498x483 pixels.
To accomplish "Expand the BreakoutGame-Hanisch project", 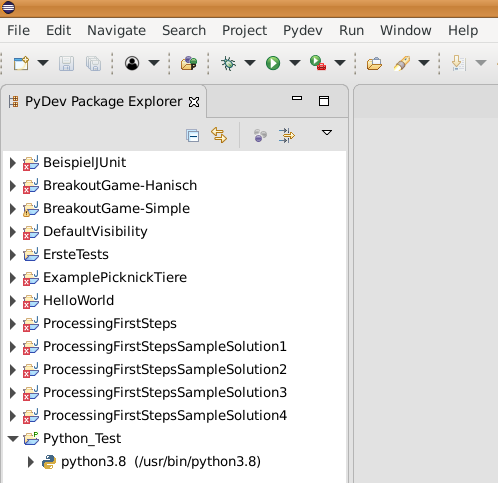I will tap(13, 186).
